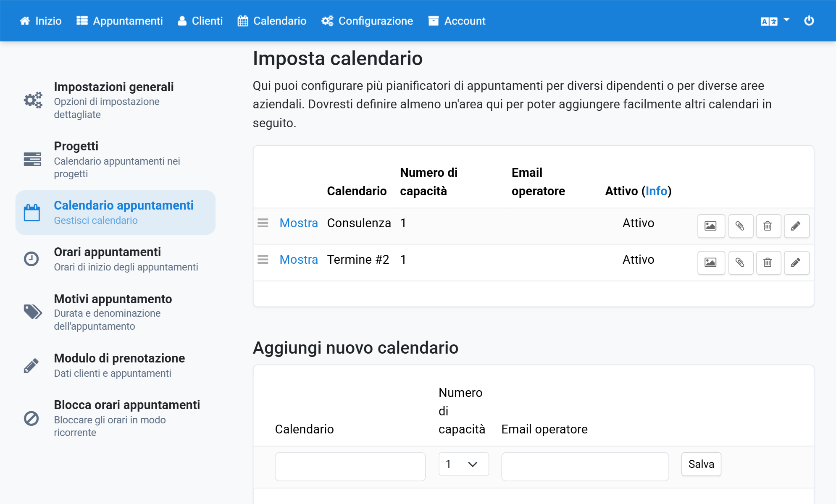Click the Attivo status of Consulenza
Viewport: 836px width, 504px height.
tap(638, 223)
